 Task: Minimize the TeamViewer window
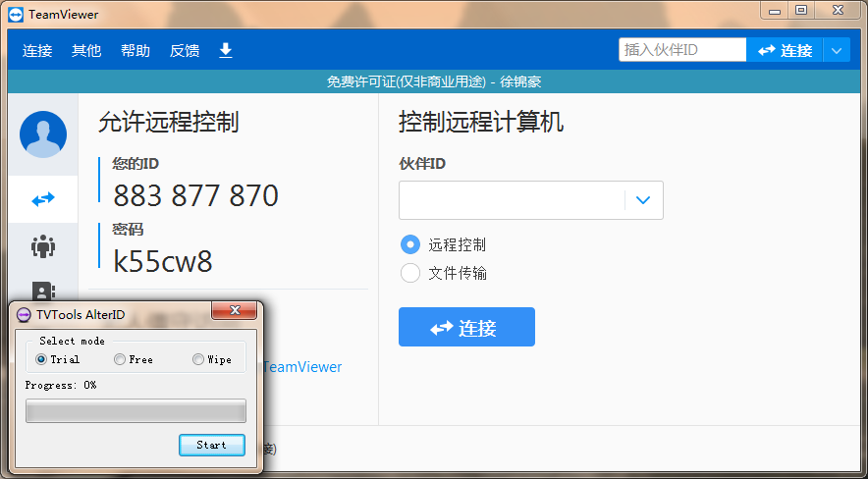775,11
